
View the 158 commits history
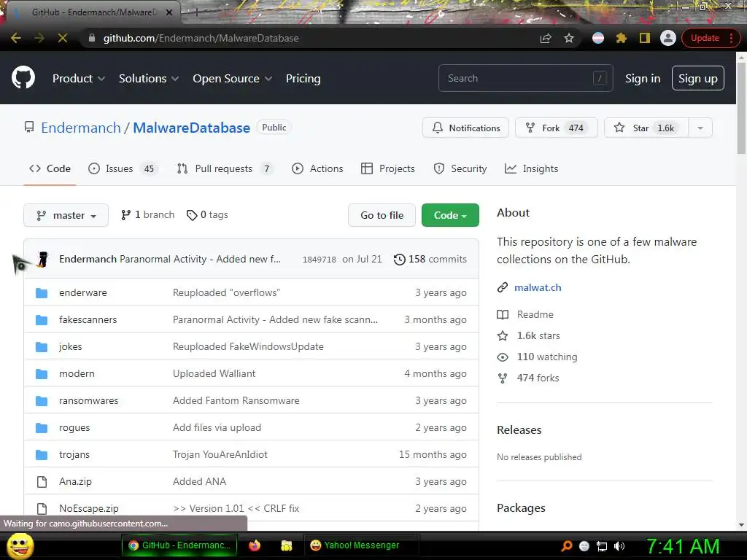(x=430, y=259)
